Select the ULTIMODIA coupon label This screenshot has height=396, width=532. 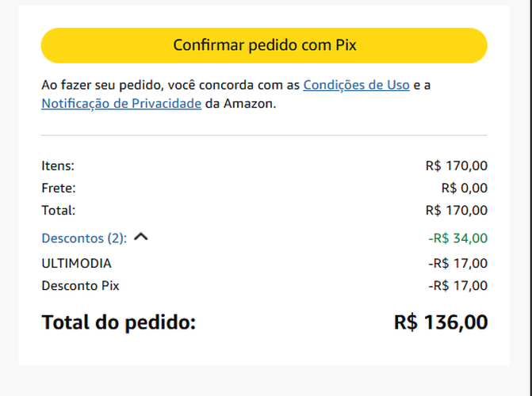(76, 263)
